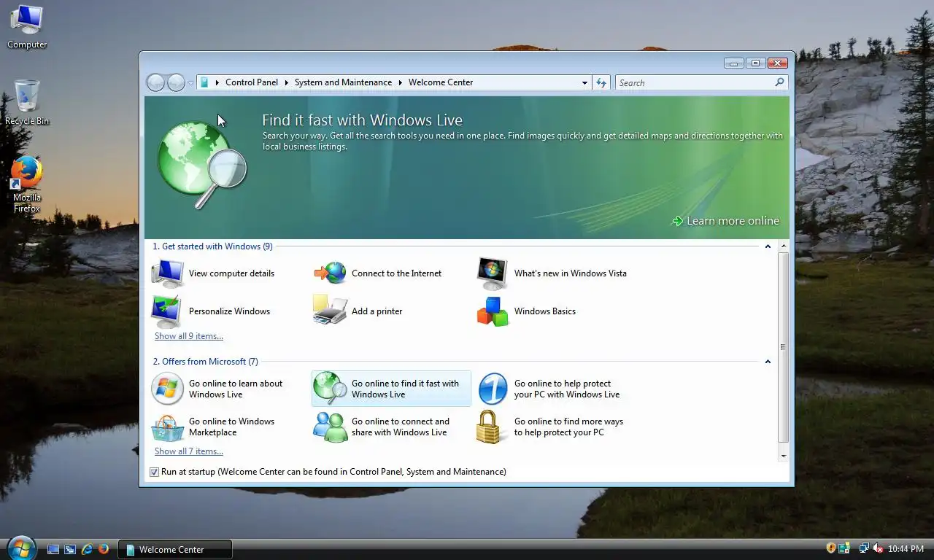Click Welcome Center breadcrumb segment
This screenshot has height=560, width=934.
click(441, 82)
